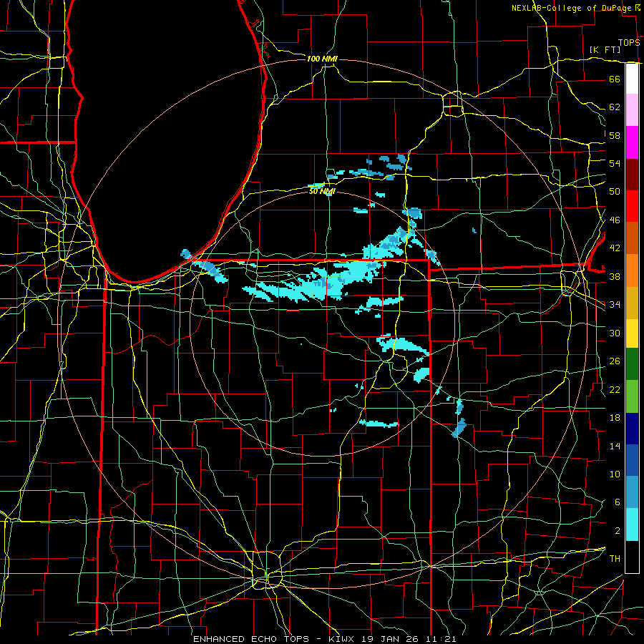Click the legend value '26'
The width and height of the screenshot is (644, 644).
coord(615,361)
